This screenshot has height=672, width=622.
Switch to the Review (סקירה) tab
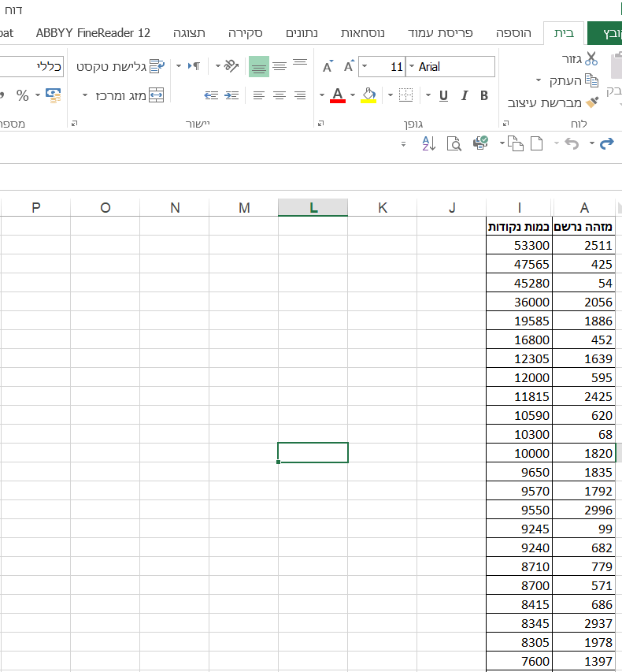tap(245, 33)
